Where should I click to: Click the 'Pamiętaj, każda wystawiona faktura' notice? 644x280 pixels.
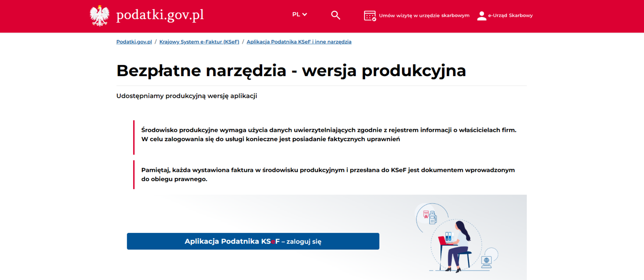328,174
